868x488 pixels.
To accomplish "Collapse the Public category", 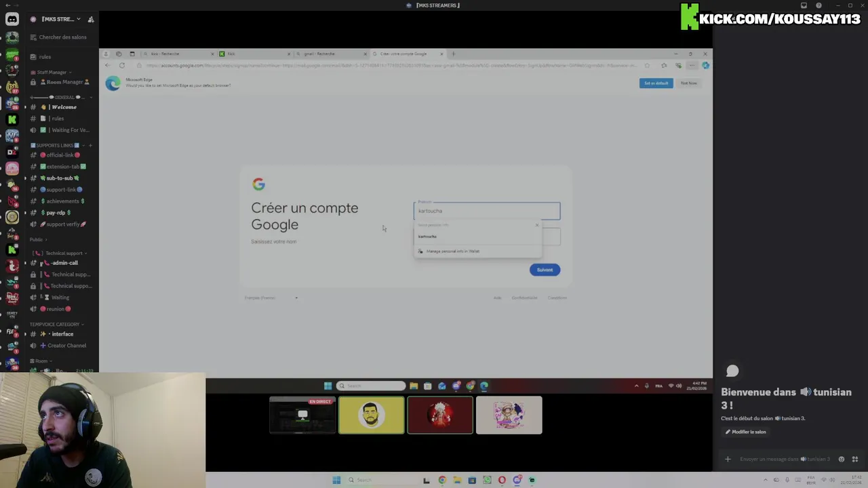I will point(38,239).
